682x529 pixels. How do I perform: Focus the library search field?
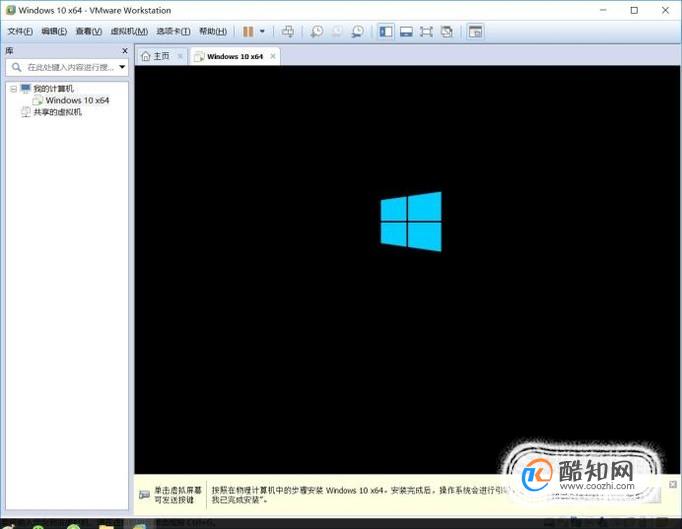pos(67,67)
